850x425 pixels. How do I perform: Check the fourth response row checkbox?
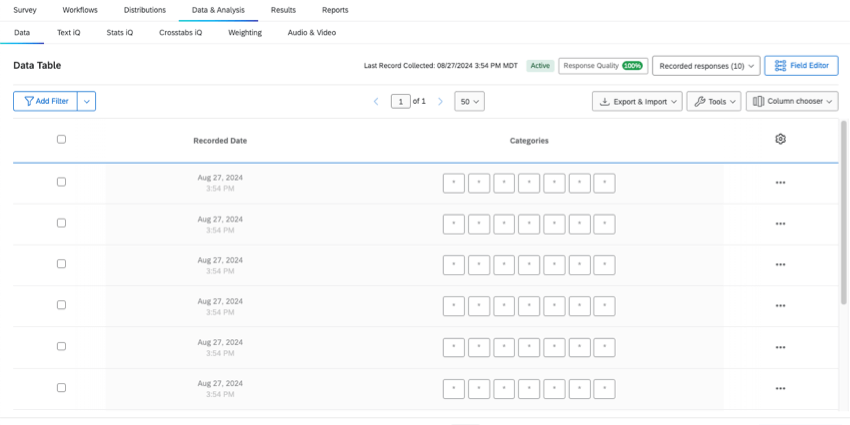[61, 305]
